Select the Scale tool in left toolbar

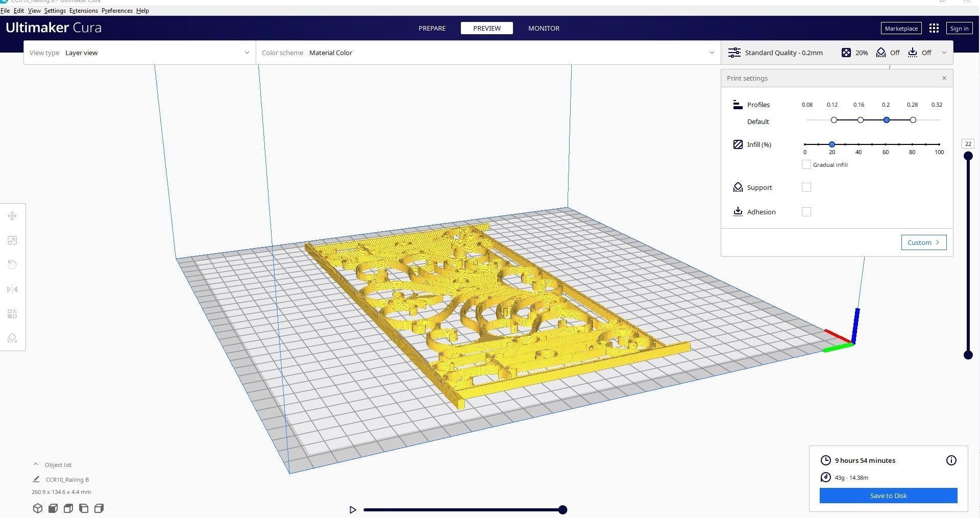pyautogui.click(x=12, y=240)
